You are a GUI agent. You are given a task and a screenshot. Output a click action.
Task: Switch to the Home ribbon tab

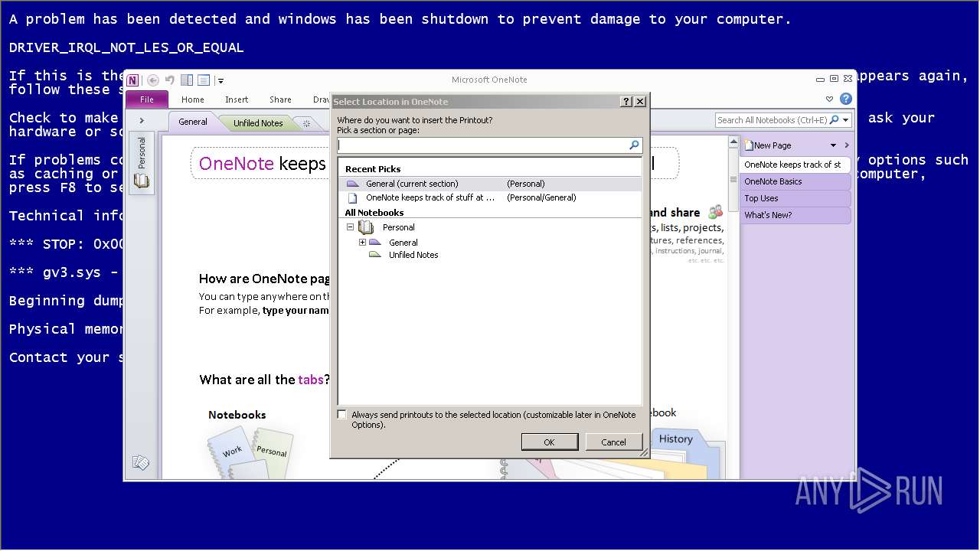point(193,99)
